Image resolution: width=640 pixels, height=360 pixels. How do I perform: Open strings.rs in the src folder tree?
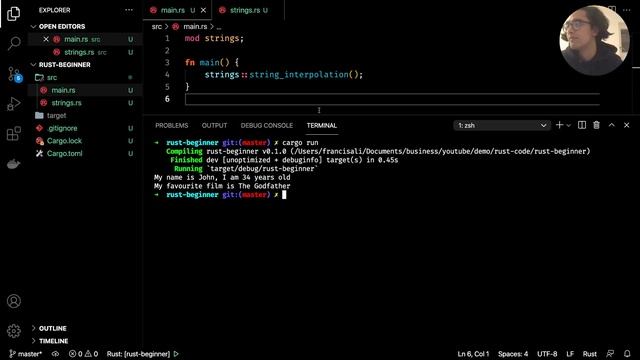click(x=66, y=103)
